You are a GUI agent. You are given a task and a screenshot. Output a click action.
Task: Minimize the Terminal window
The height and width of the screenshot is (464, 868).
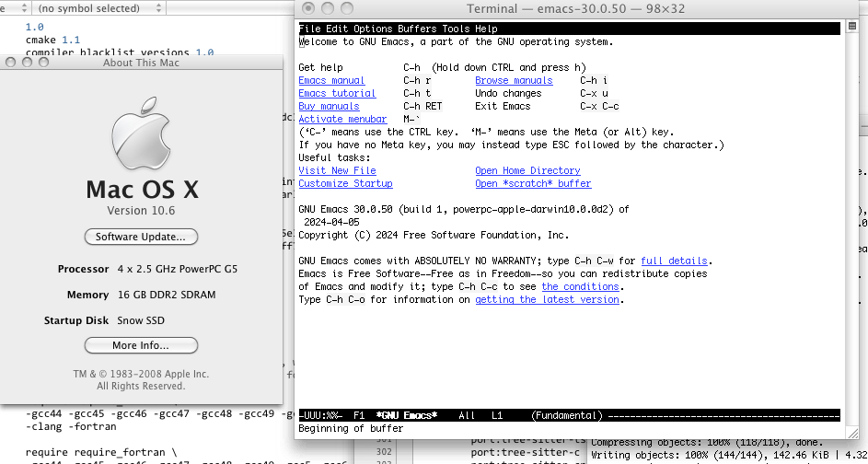pyautogui.click(x=328, y=8)
